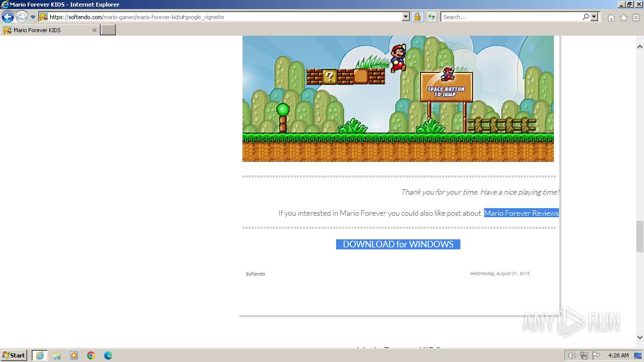Click the volume speaker tray icon
This screenshot has height=362, width=644.
[x=572, y=355]
